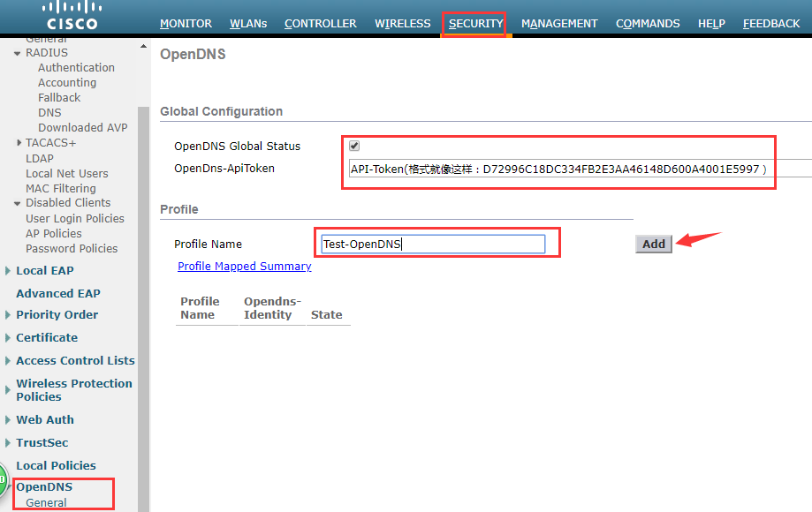Screen dimensions: 812x512
Task: Open RADIUS DNS page
Action: click(49, 113)
